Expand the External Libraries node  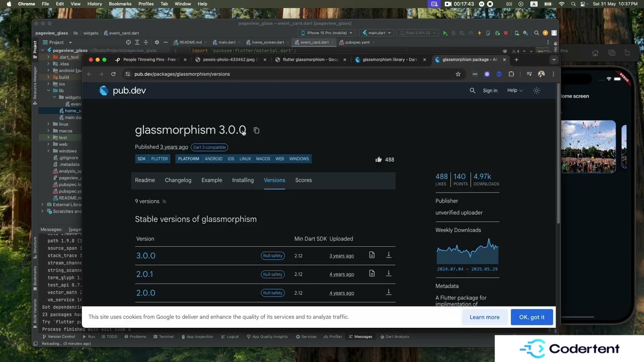42,205
